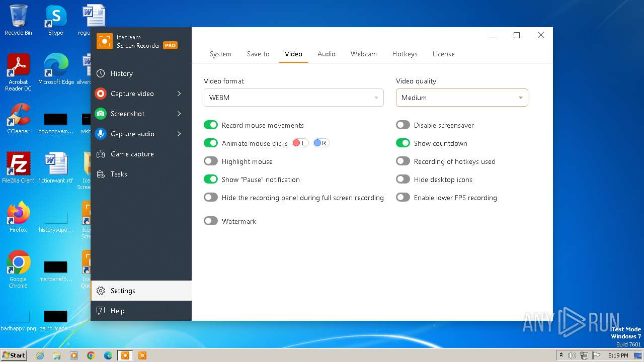The image size is (644, 362).
Task: Select the Video tab
Action: [x=293, y=54]
